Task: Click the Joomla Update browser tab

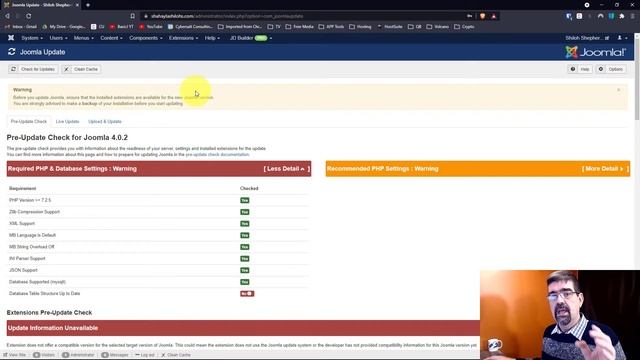Action: (41, 5)
